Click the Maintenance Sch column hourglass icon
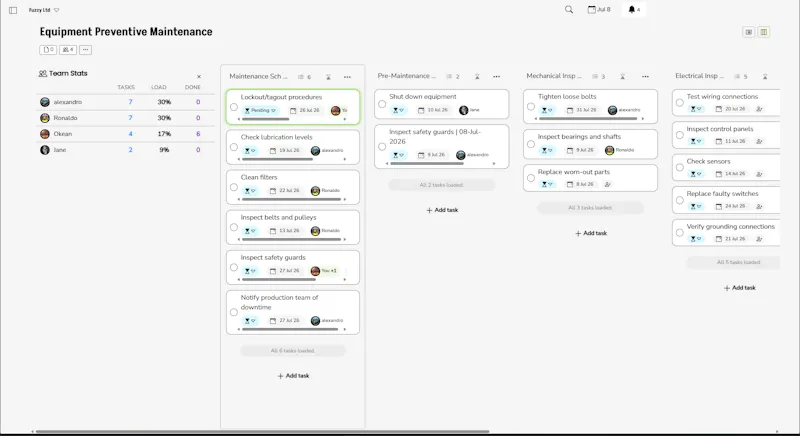800x436 pixels. [328, 77]
